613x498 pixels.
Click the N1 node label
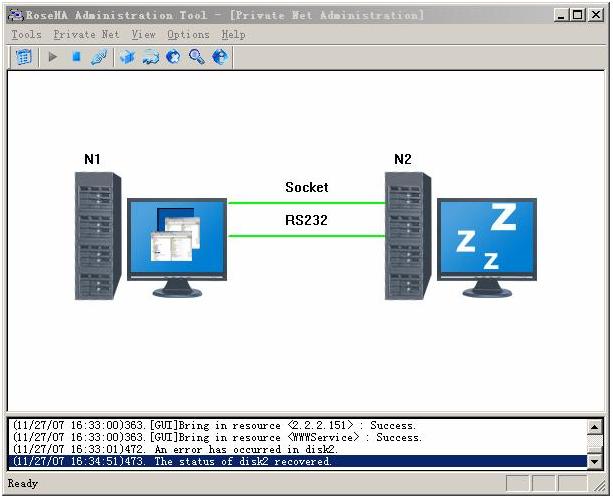click(x=92, y=159)
